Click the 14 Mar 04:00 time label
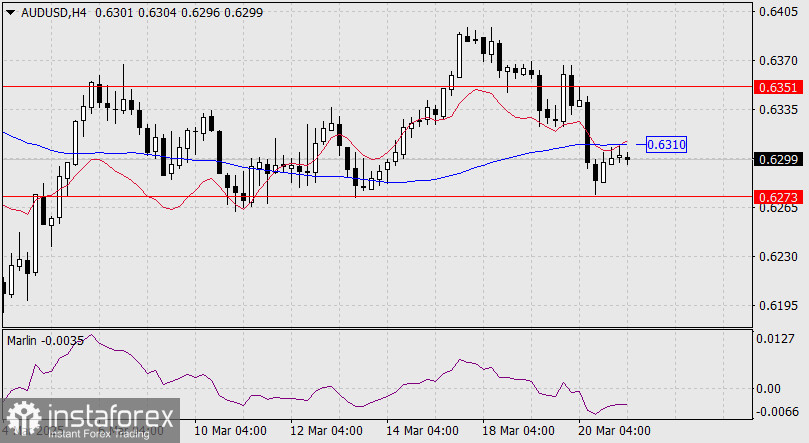Viewport: 809px width, 443px height. (x=422, y=431)
